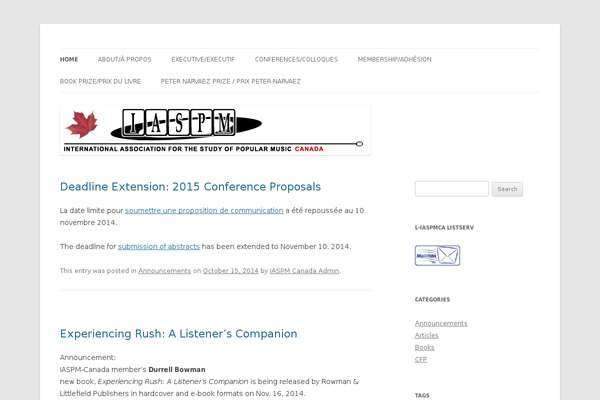Focus the sidebar search text field

452,189
